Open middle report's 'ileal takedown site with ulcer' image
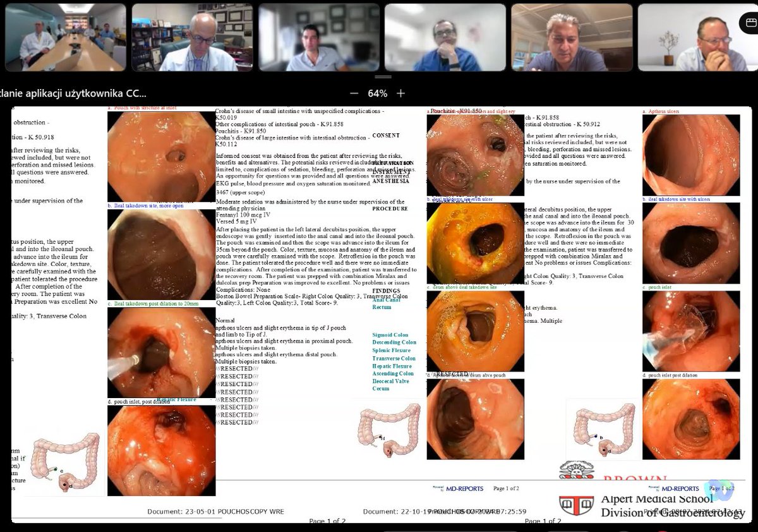Viewport: 758px width, 532px height. [x=475, y=243]
